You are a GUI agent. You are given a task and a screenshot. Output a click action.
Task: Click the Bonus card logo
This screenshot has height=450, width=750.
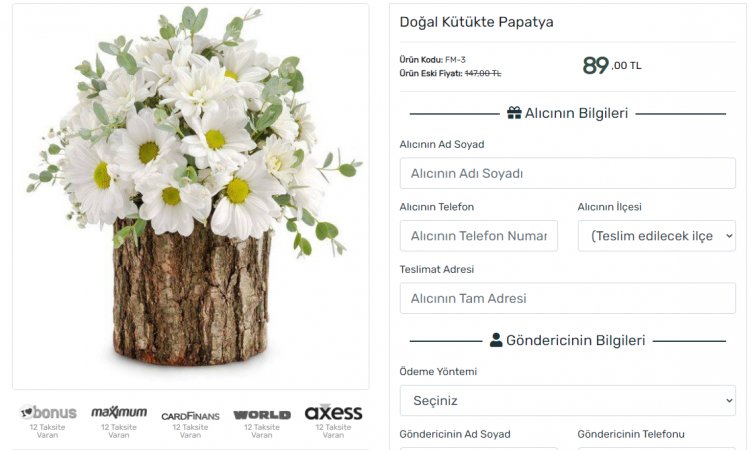pos(48,412)
